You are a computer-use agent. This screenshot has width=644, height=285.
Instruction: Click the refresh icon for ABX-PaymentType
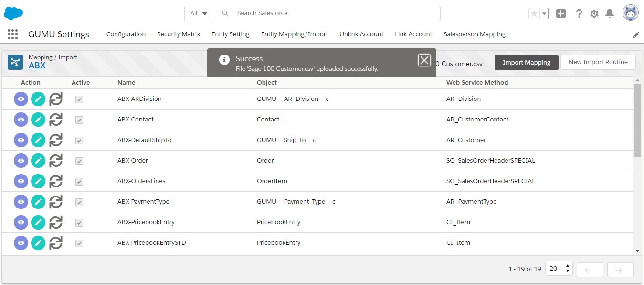pos(56,202)
